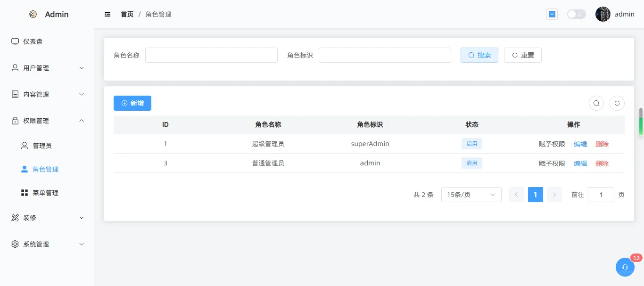Screen dimensions: 644x286
Task: Open the table search magnifier icon
Action: (596, 103)
